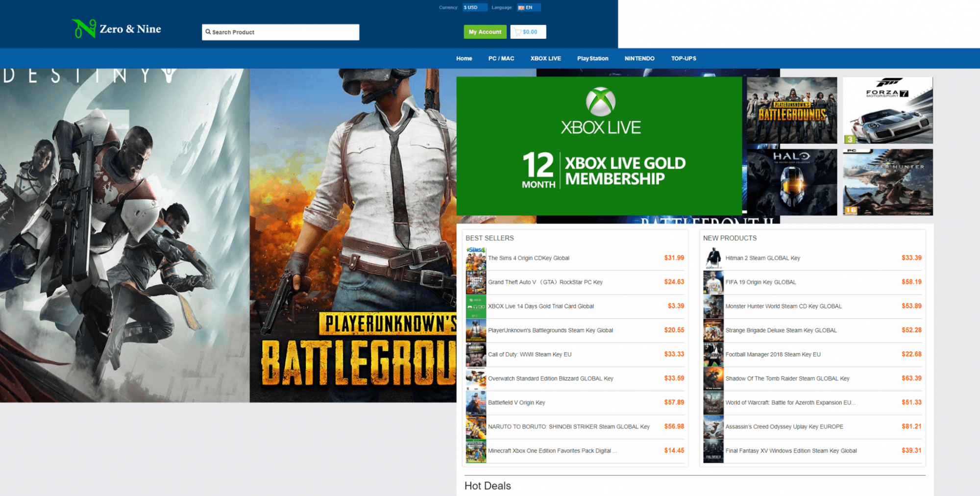Click the BEST SELLERS heading

tap(490, 238)
